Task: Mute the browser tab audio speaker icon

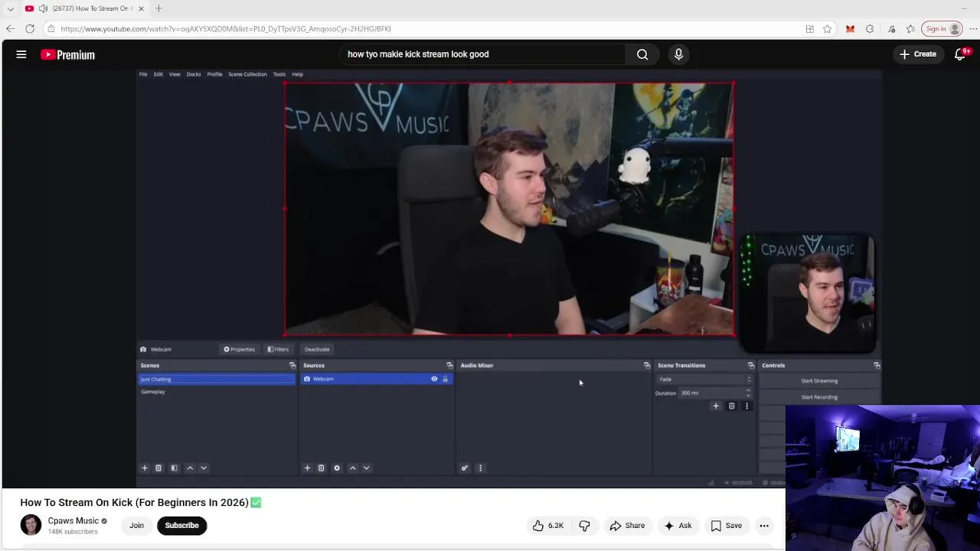Action: click(43, 8)
